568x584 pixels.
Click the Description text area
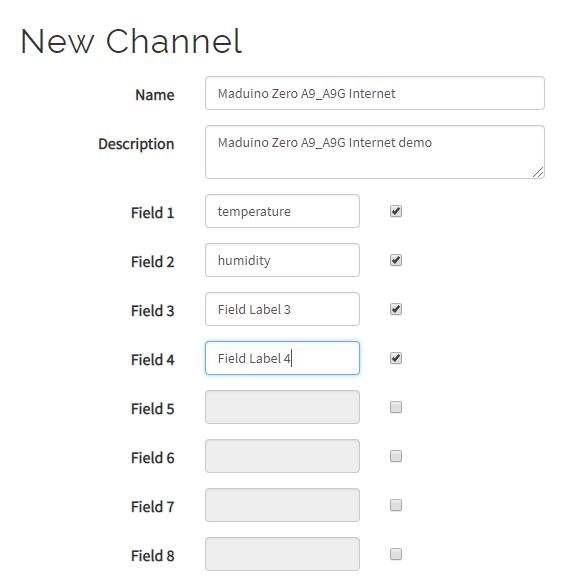click(375, 152)
